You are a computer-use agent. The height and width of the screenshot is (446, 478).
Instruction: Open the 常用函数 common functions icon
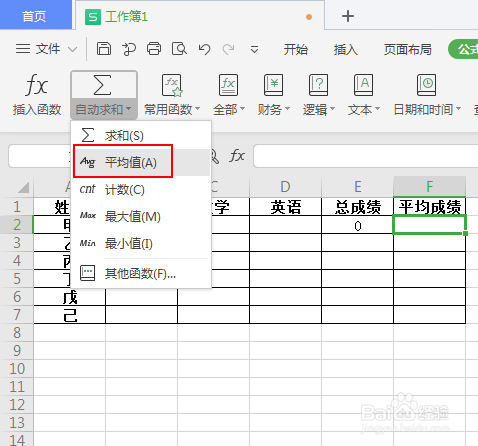click(x=172, y=85)
